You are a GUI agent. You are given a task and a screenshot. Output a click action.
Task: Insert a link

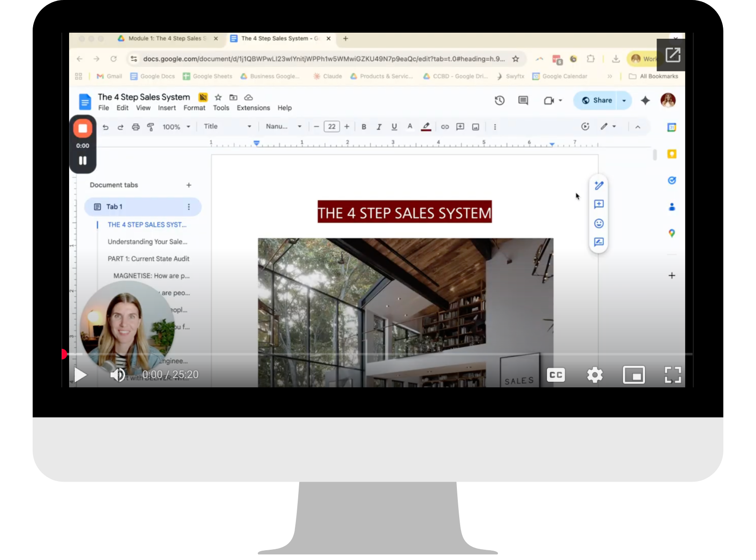pos(445,127)
